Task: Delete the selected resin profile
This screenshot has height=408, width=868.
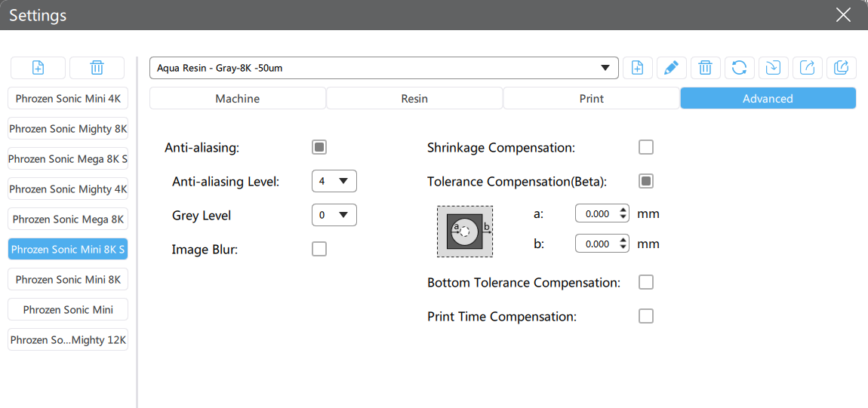Action: click(x=705, y=68)
